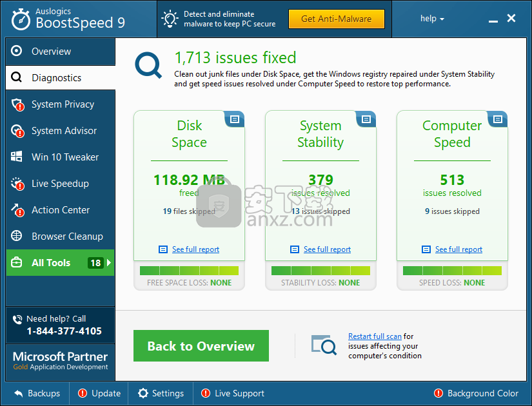532x406 pixels.
Task: Click the rescan window magnifier icon
Action: click(324, 345)
